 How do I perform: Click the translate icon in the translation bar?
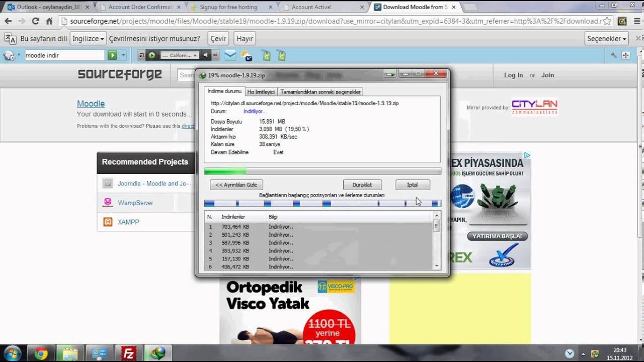[10, 39]
